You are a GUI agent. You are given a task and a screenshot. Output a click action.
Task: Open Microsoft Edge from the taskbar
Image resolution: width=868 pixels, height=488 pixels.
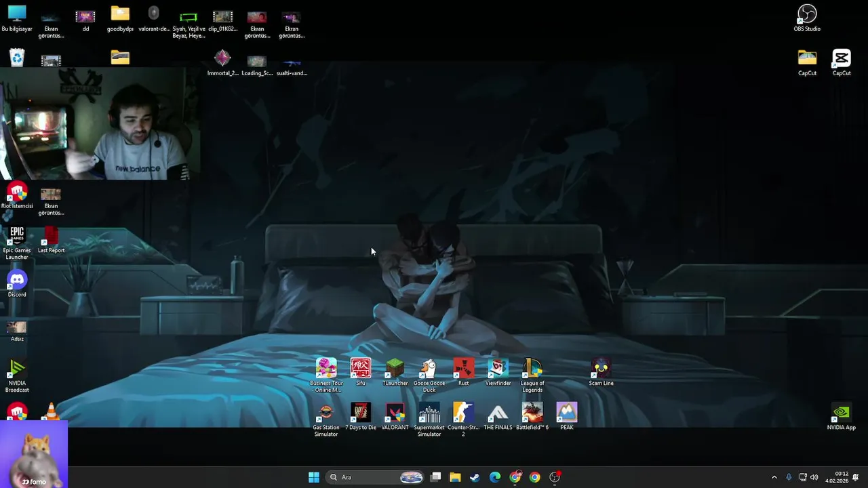(495, 477)
